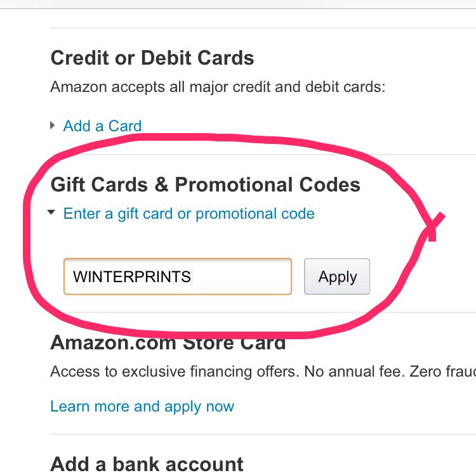Click the WINTERPRINTS text in the code field

[132, 276]
